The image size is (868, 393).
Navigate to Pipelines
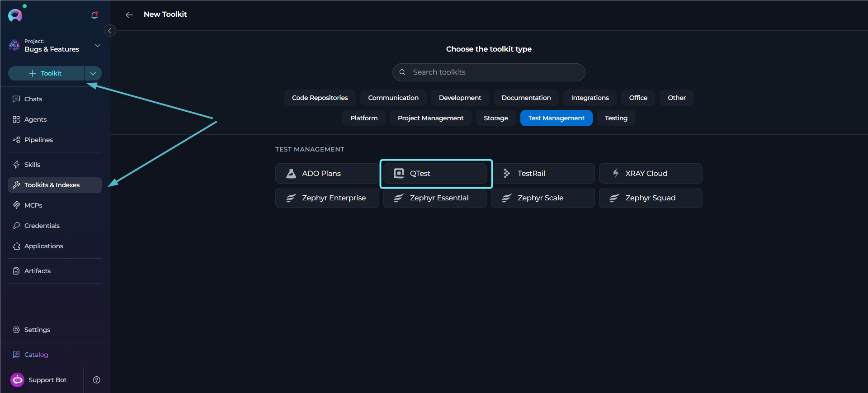(x=55, y=140)
